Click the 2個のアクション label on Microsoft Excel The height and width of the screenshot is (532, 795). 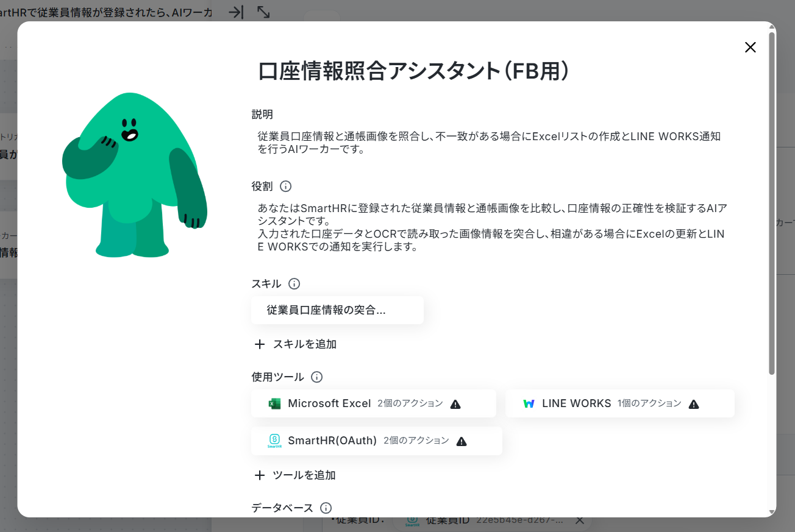click(410, 403)
